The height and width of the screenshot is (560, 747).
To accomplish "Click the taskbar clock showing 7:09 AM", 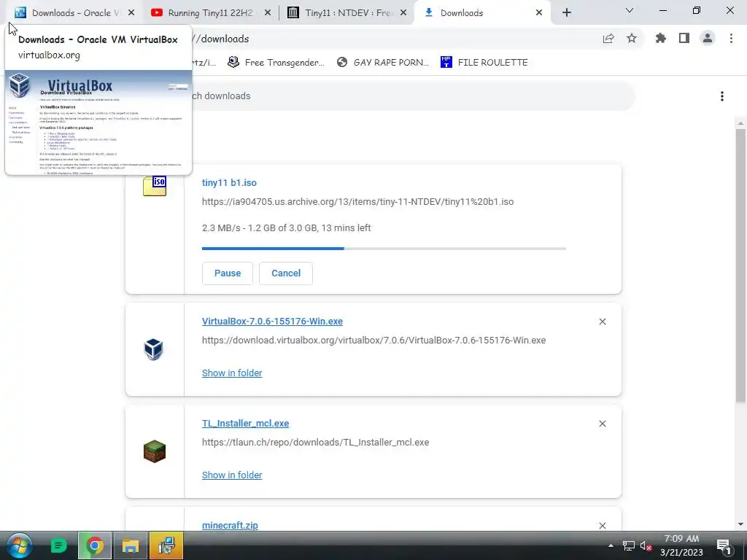I will (681, 545).
